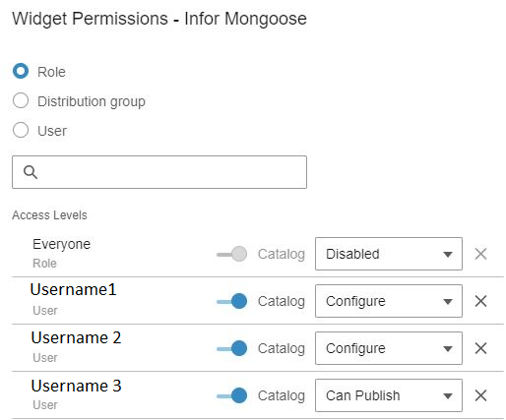Switch off Catalog for Username 3
The height and width of the screenshot is (420, 506).
[231, 395]
